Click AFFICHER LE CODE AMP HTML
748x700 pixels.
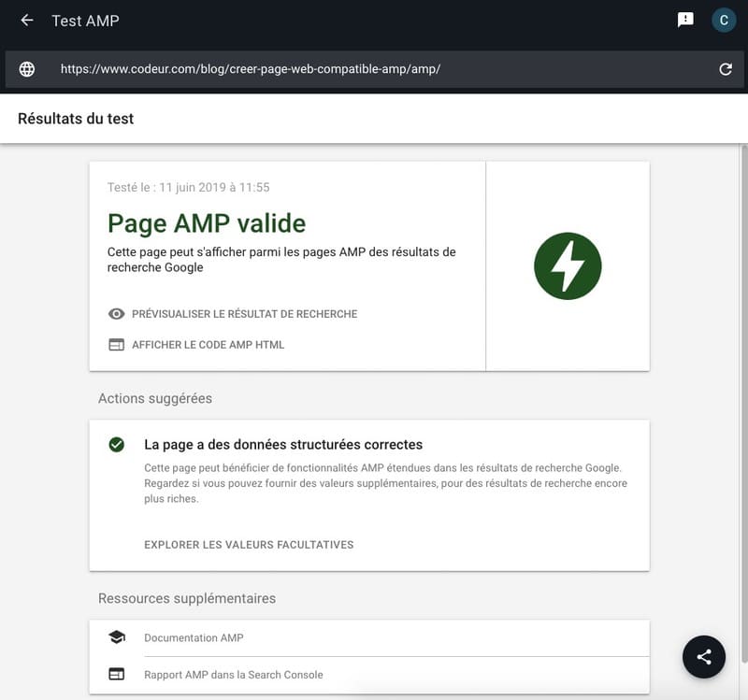[208, 345]
